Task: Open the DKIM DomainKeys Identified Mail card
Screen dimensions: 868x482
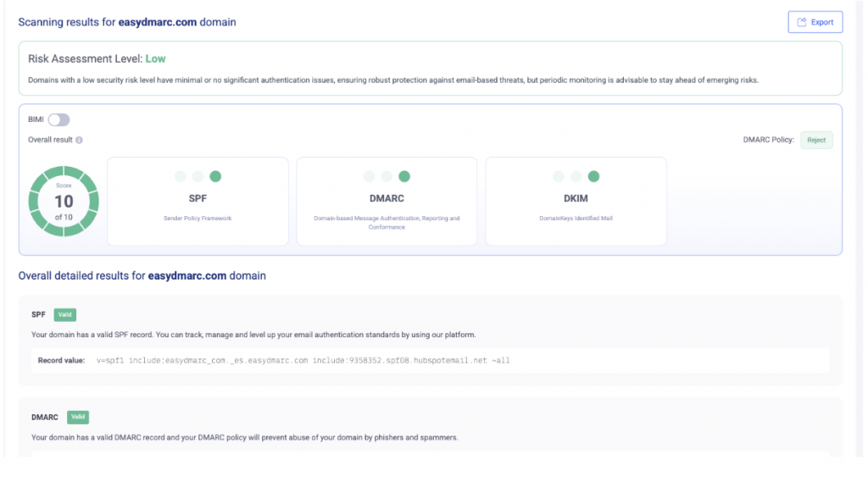Action: coord(576,198)
